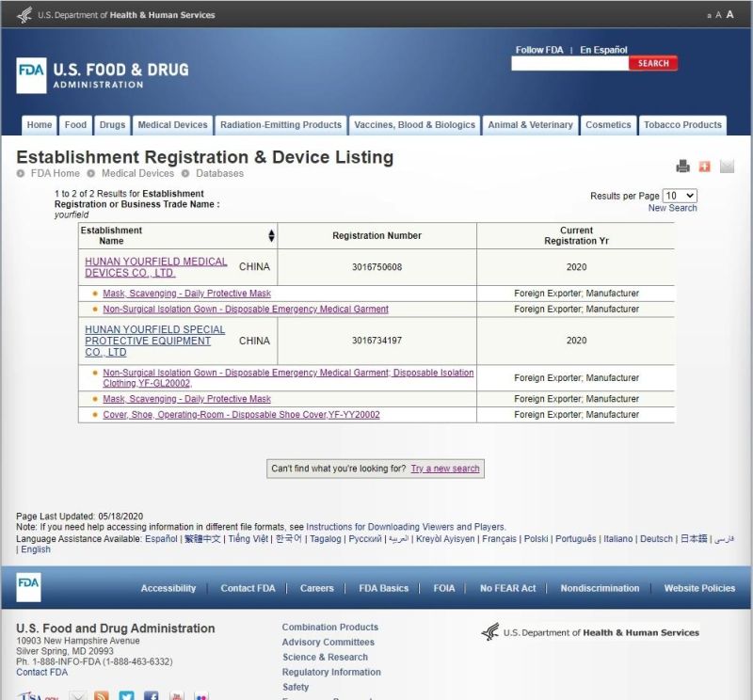
Task: Go to the Drugs tab
Action: 112,125
